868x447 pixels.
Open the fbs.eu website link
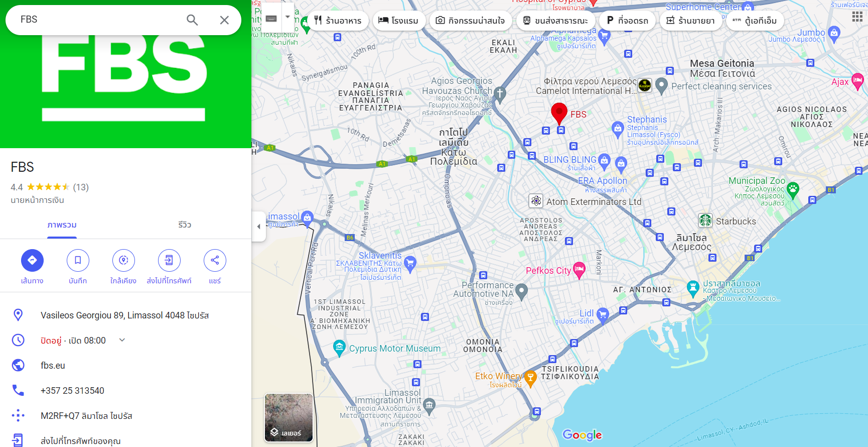(53, 366)
